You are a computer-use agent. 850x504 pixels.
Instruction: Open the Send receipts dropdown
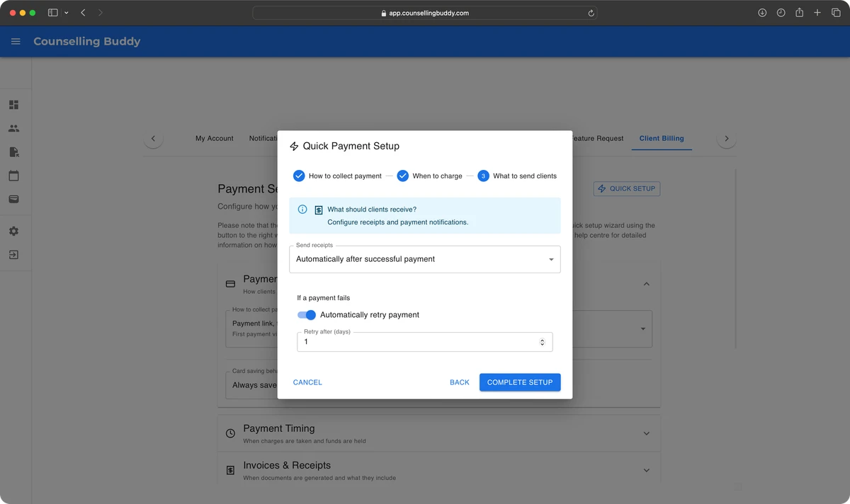424,260
